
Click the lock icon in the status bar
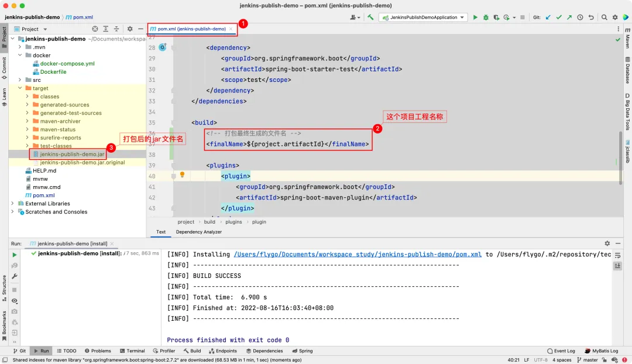604,360
